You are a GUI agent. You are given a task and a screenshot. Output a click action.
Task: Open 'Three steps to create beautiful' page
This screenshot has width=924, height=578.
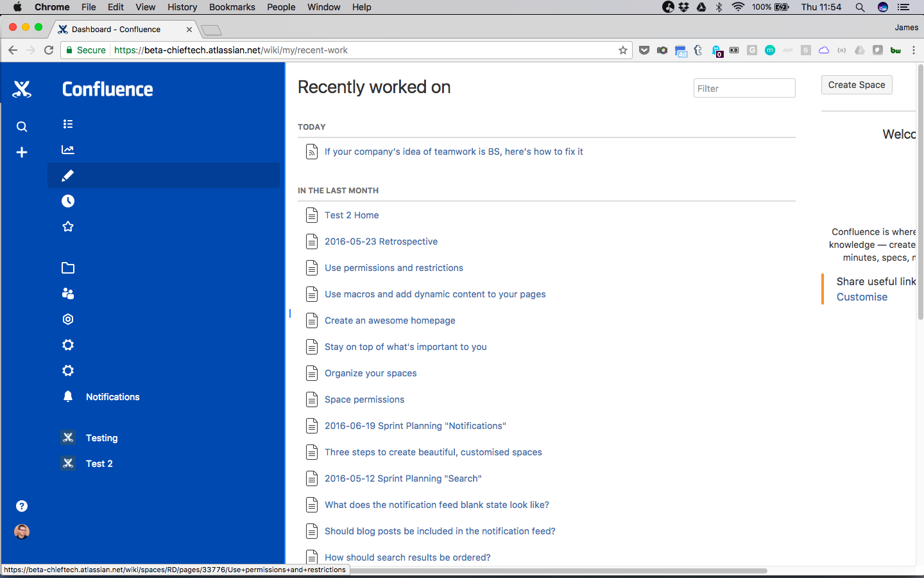[433, 452]
